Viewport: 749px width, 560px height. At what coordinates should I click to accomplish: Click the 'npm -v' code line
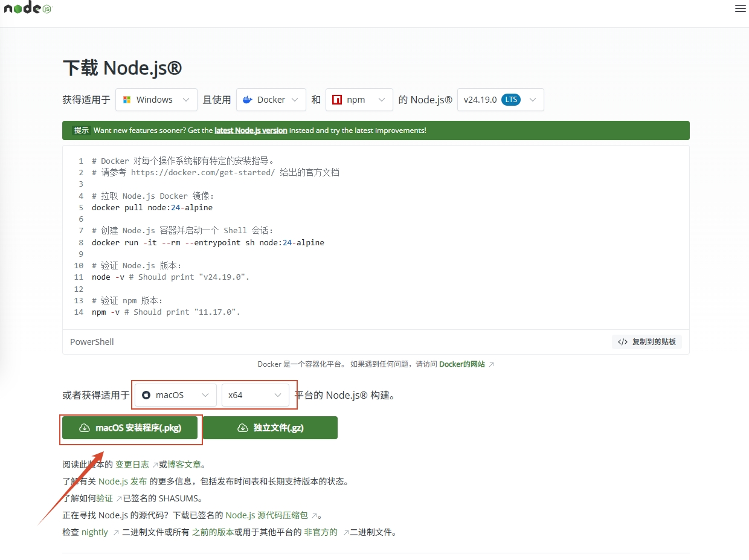click(x=166, y=312)
